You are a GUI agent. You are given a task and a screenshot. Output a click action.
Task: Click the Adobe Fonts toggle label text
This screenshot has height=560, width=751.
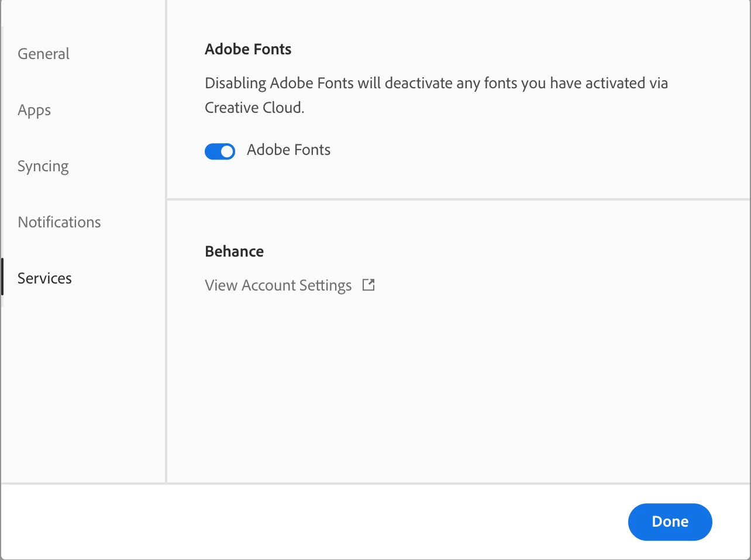click(288, 150)
